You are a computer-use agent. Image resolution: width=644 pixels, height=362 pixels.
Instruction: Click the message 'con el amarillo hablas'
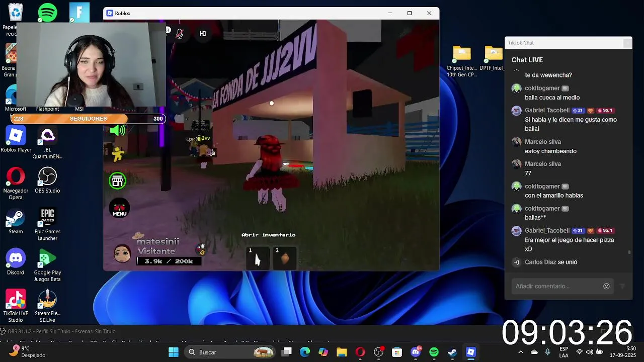pyautogui.click(x=554, y=195)
